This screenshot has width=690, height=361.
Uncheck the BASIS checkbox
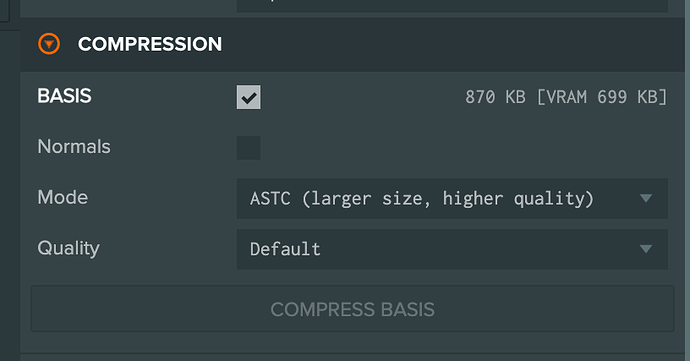click(249, 97)
